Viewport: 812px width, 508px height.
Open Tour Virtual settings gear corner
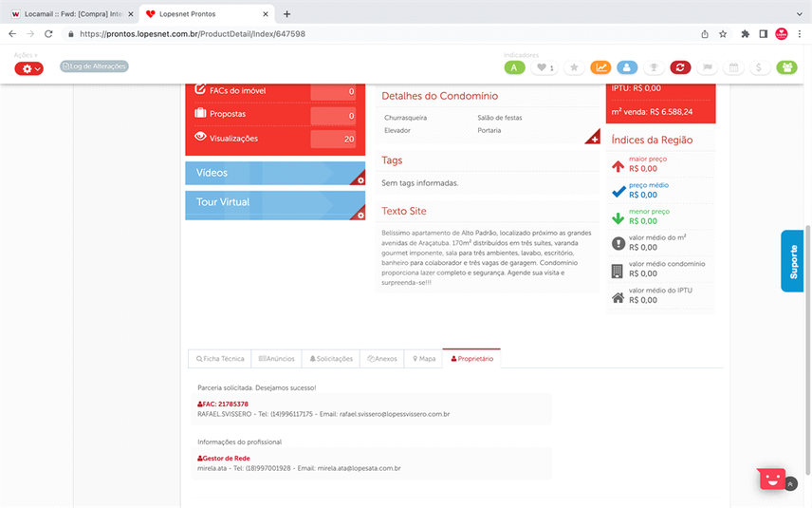[360, 214]
